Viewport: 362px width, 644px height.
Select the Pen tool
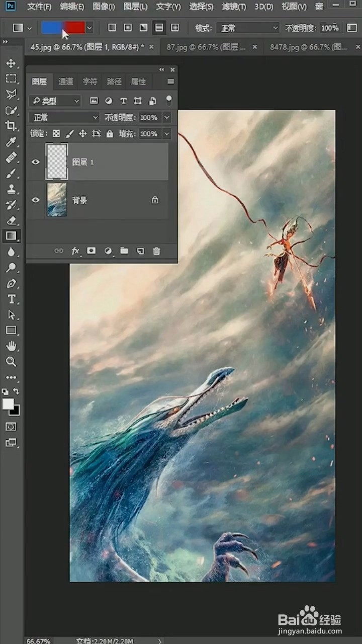point(11,283)
